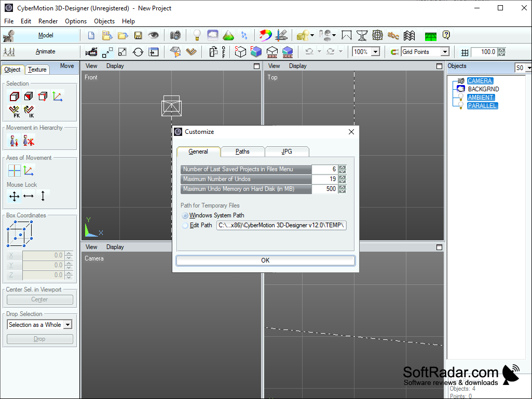The width and height of the screenshot is (532, 399).
Task: Open the Objects menu
Action: click(104, 21)
